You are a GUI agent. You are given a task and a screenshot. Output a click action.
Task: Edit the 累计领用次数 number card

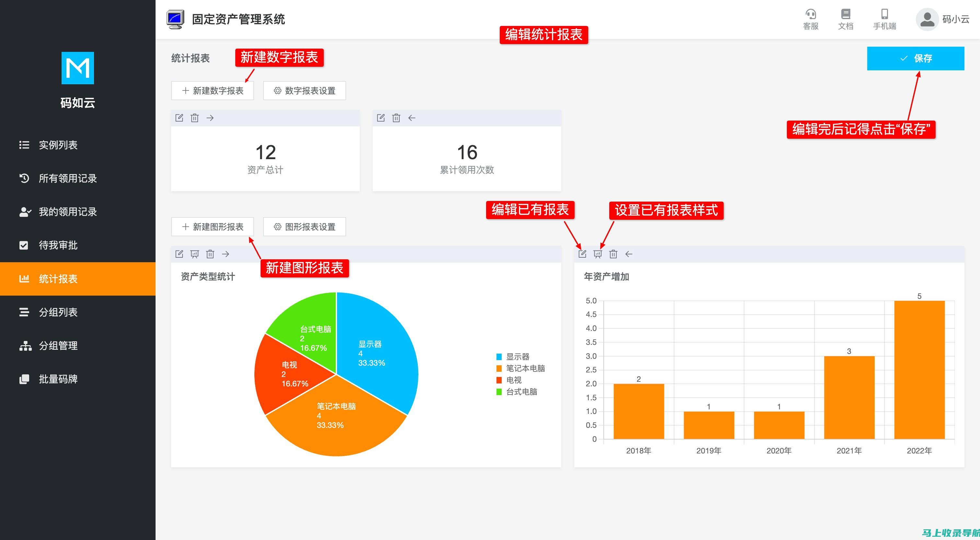381,118
